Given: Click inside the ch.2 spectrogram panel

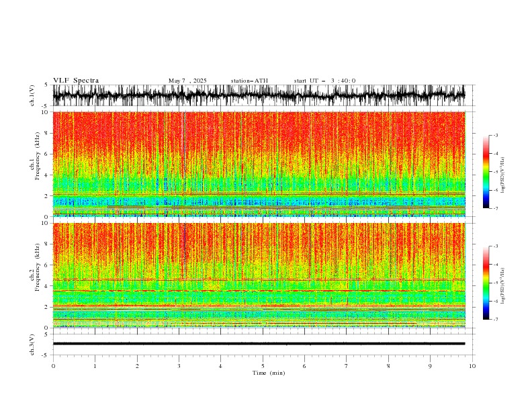Looking at the screenshot, I should tap(259, 275).
